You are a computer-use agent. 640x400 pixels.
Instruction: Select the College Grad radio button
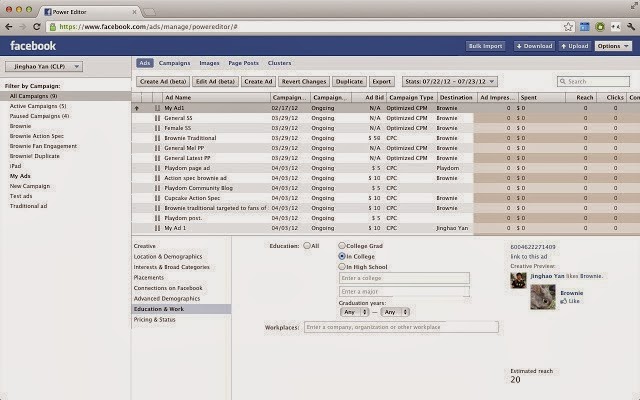point(342,246)
